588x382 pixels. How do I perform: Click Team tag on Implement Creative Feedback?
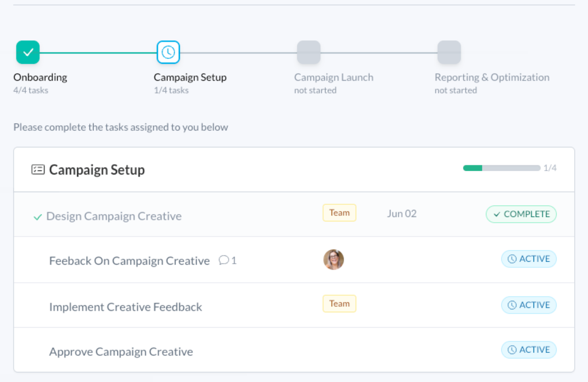tap(339, 304)
